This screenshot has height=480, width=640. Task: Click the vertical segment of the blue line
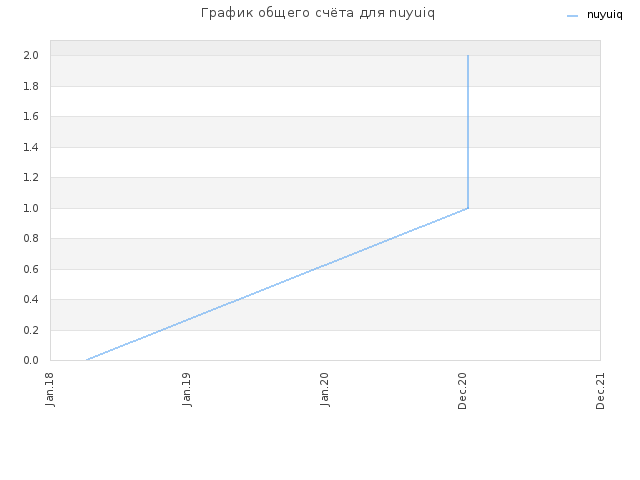[x=468, y=132]
